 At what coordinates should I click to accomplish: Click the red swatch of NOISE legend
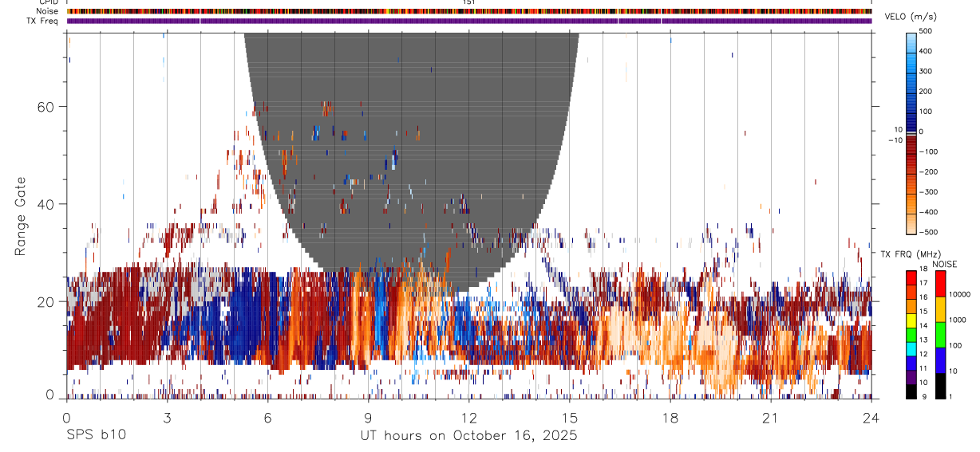point(940,284)
